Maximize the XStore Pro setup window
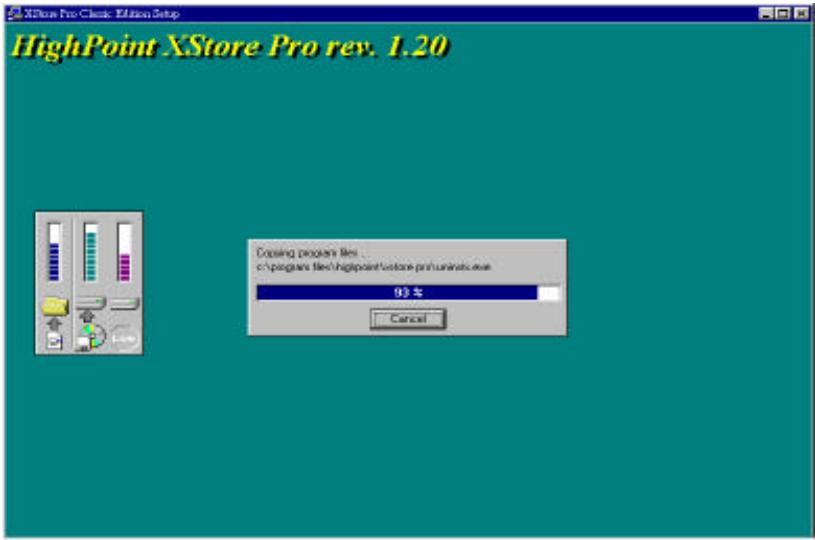815x540 pixels. point(783,14)
